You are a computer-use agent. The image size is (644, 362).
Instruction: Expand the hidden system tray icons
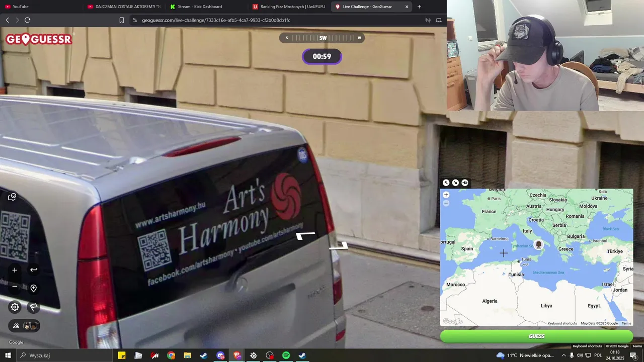click(x=563, y=355)
